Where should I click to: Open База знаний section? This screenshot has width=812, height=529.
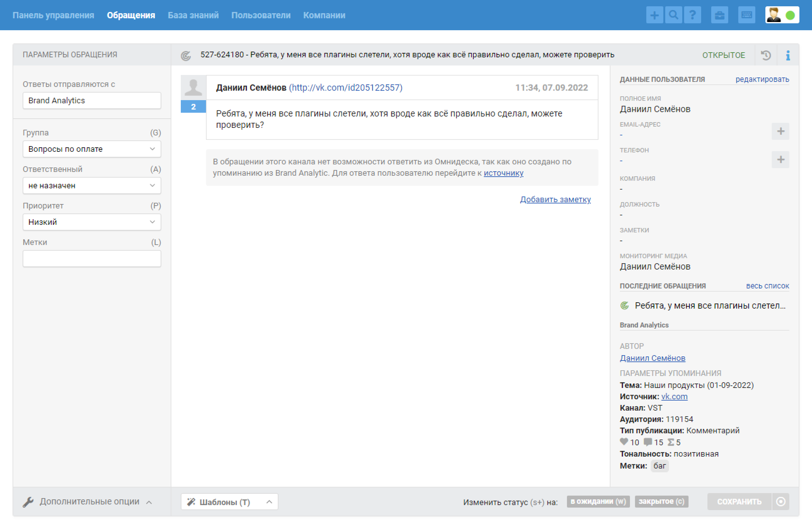pyautogui.click(x=193, y=15)
